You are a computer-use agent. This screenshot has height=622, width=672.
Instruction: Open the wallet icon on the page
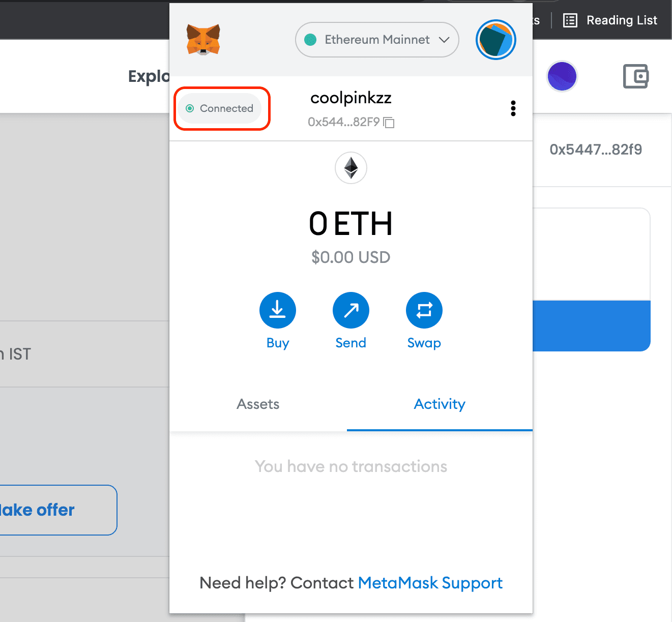pyautogui.click(x=636, y=77)
